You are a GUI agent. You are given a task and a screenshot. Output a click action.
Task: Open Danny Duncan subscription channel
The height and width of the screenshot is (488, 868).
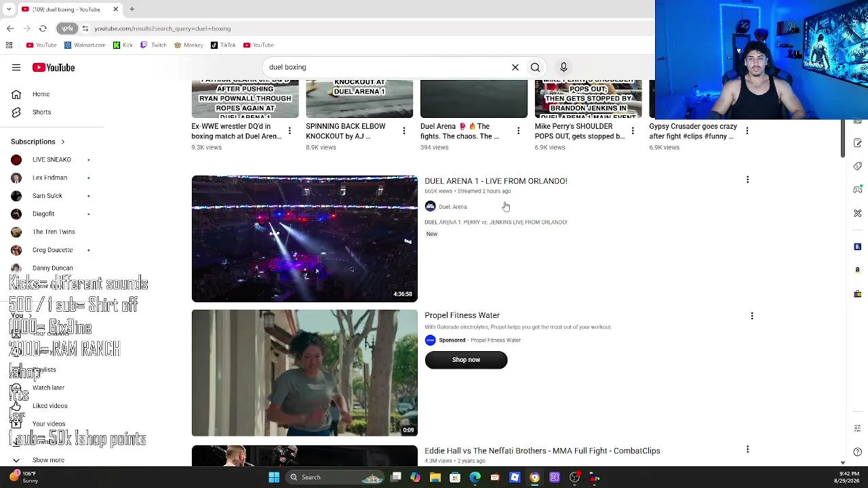pos(51,268)
